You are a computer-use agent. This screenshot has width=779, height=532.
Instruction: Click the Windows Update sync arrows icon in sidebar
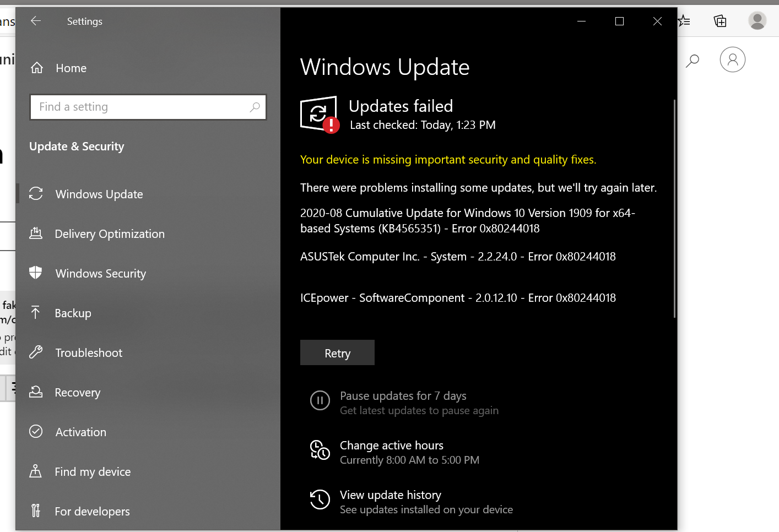point(36,193)
